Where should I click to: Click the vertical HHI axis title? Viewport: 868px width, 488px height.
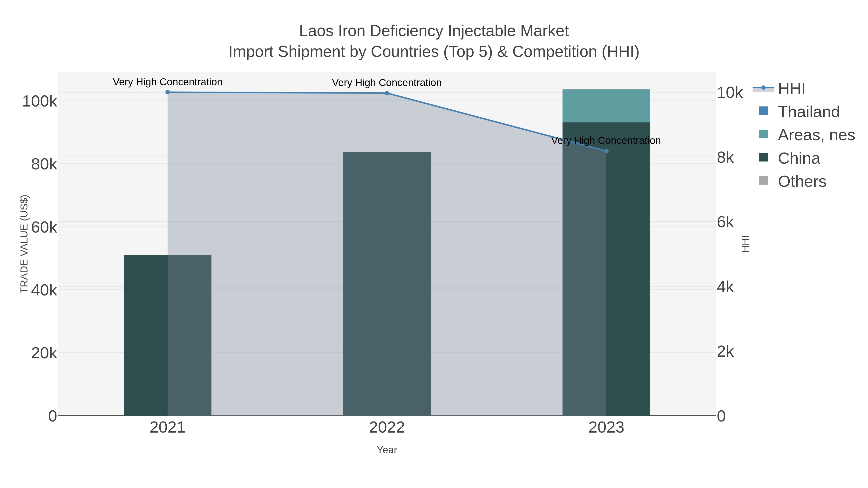(x=745, y=244)
